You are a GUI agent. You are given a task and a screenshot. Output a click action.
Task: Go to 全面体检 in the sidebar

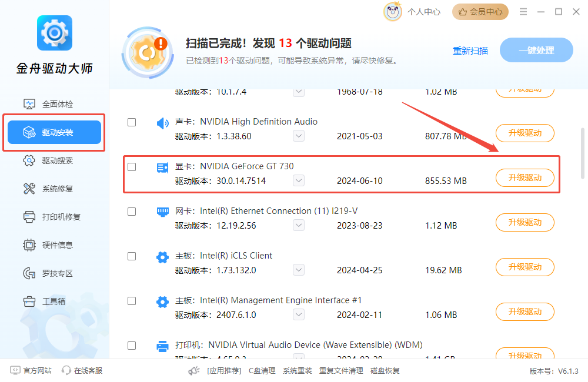(54, 104)
